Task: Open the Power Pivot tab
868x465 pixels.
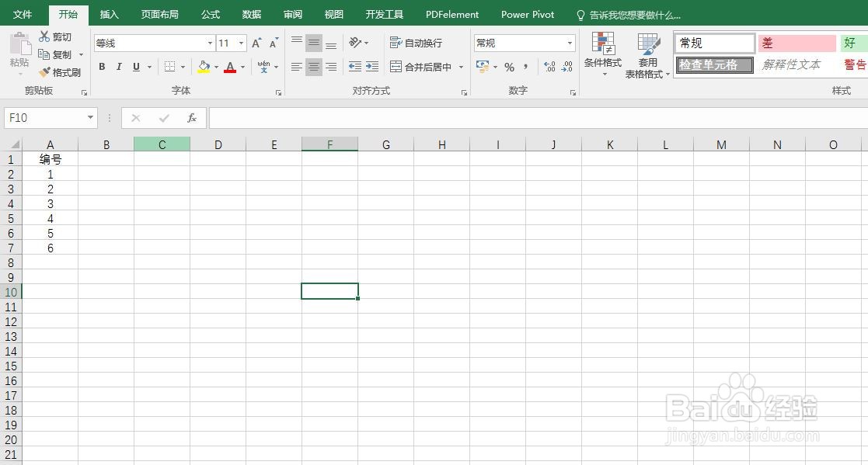Action: [x=528, y=13]
